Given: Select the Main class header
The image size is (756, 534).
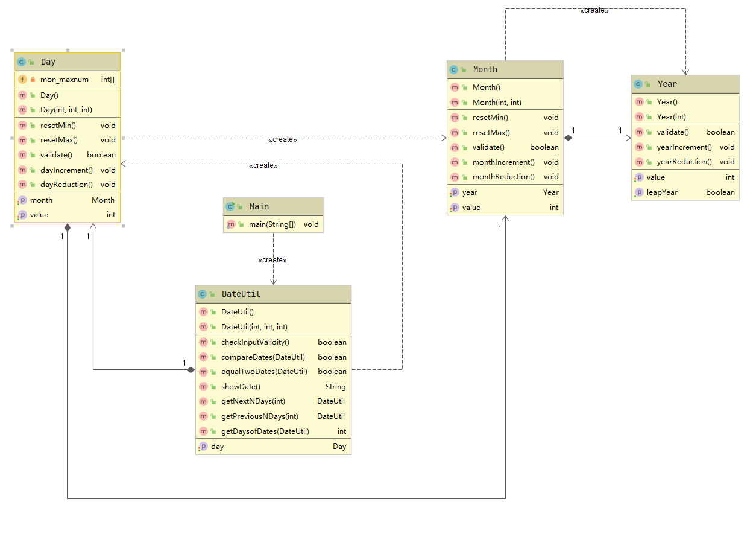Looking at the screenshot, I should click(273, 206).
